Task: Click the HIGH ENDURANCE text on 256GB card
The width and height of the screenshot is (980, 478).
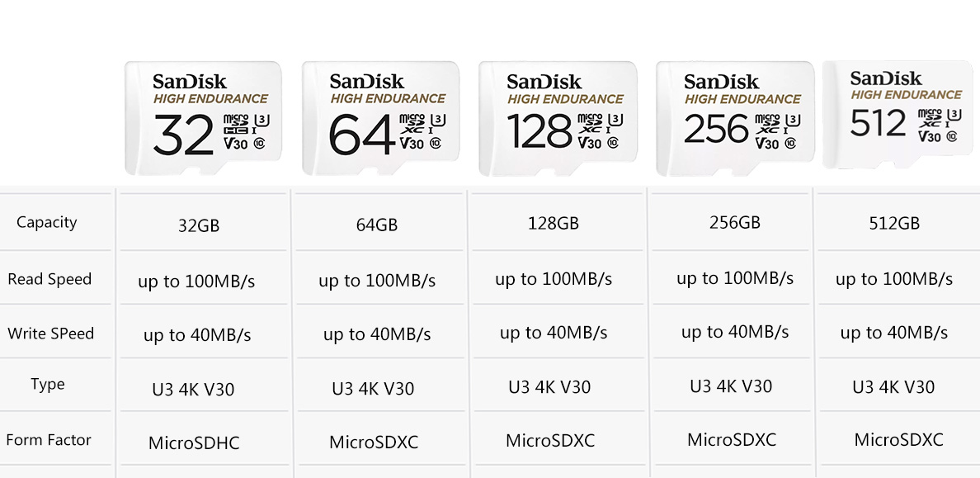Action: click(x=742, y=99)
